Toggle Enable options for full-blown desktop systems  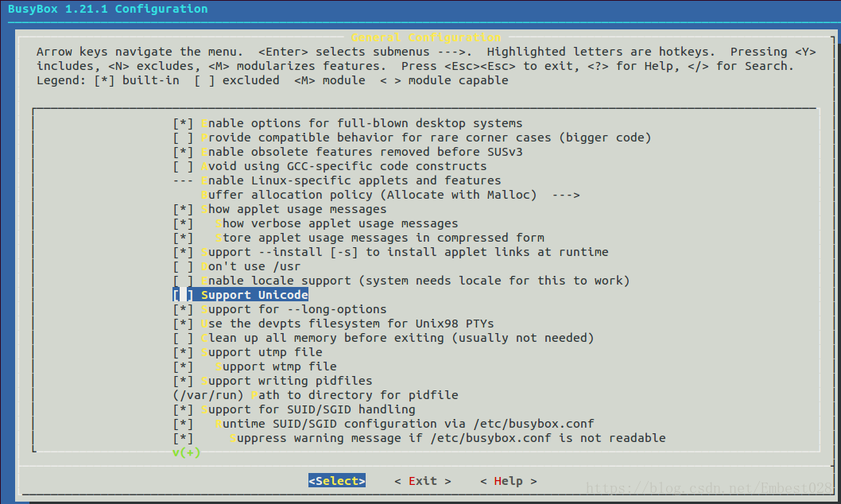(347, 123)
